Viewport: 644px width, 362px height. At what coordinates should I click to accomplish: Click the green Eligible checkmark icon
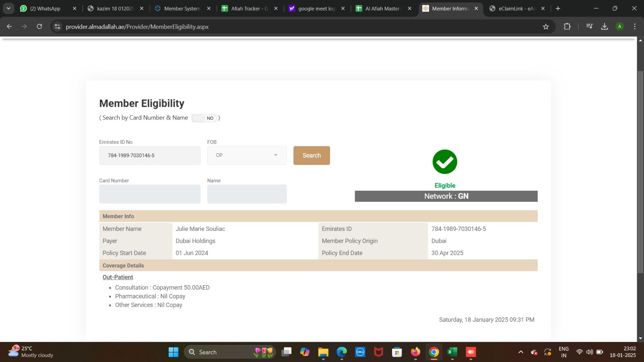point(445,162)
